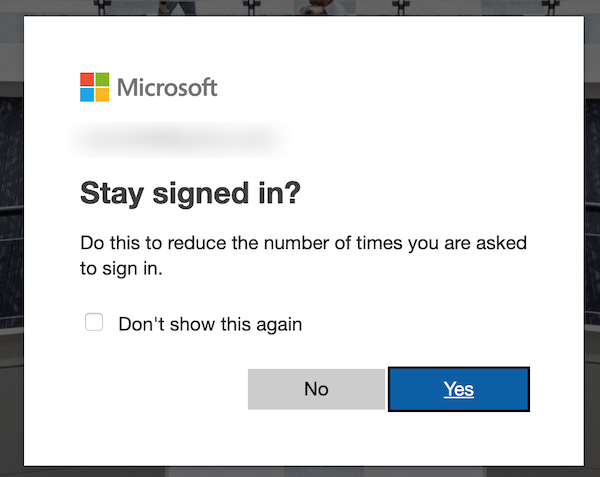The height and width of the screenshot is (477, 600).
Task: Click the dimmed strip above the dialog
Action: (x=300, y=7)
